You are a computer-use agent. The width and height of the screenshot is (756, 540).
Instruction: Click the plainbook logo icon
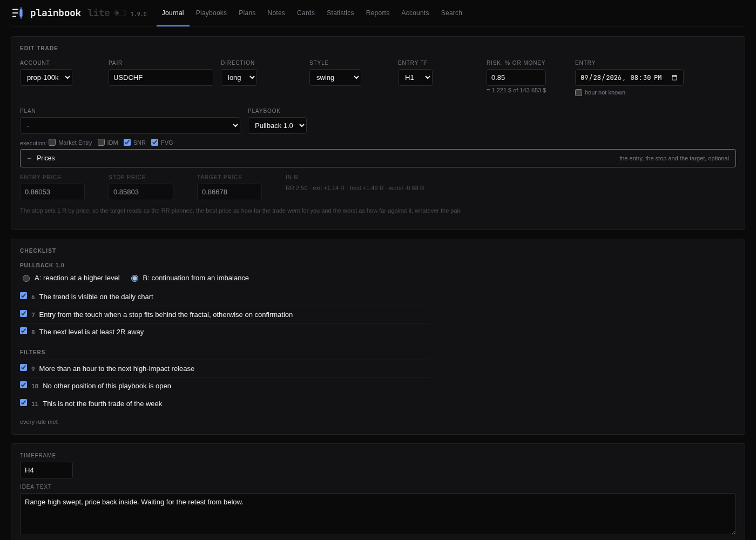17,13
